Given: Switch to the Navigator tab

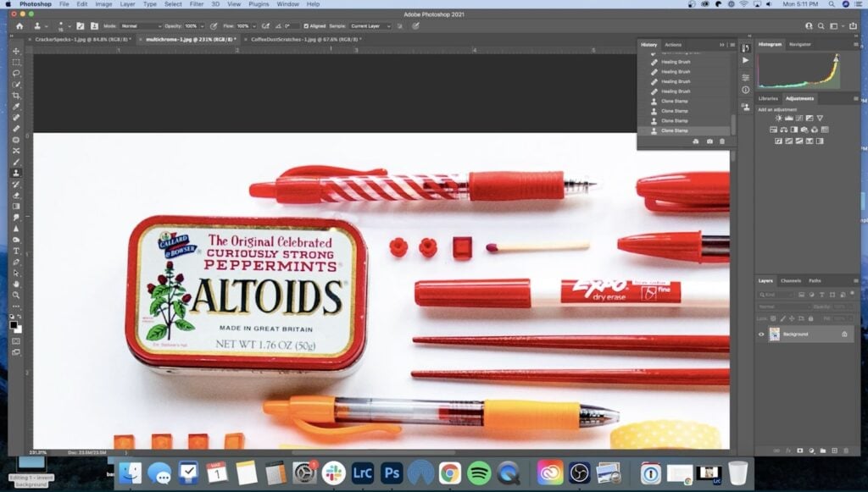Looking at the screenshot, I should click(x=800, y=44).
